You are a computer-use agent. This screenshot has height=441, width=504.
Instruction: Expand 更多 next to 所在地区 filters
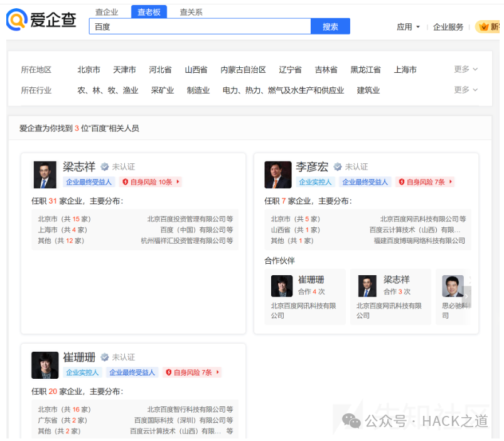(x=461, y=69)
